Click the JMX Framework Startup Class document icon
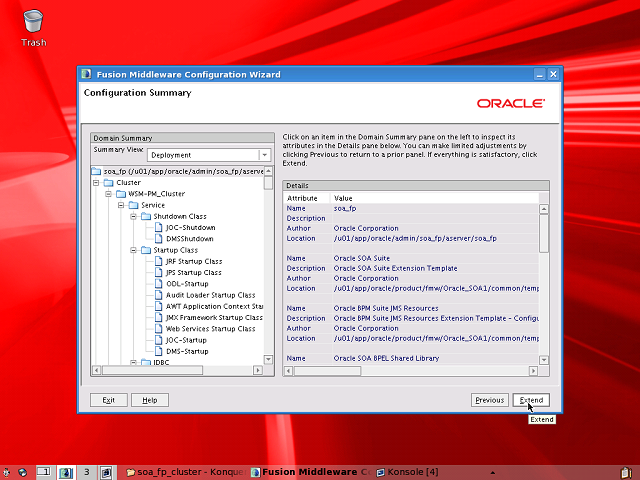640x480 pixels. (159, 317)
